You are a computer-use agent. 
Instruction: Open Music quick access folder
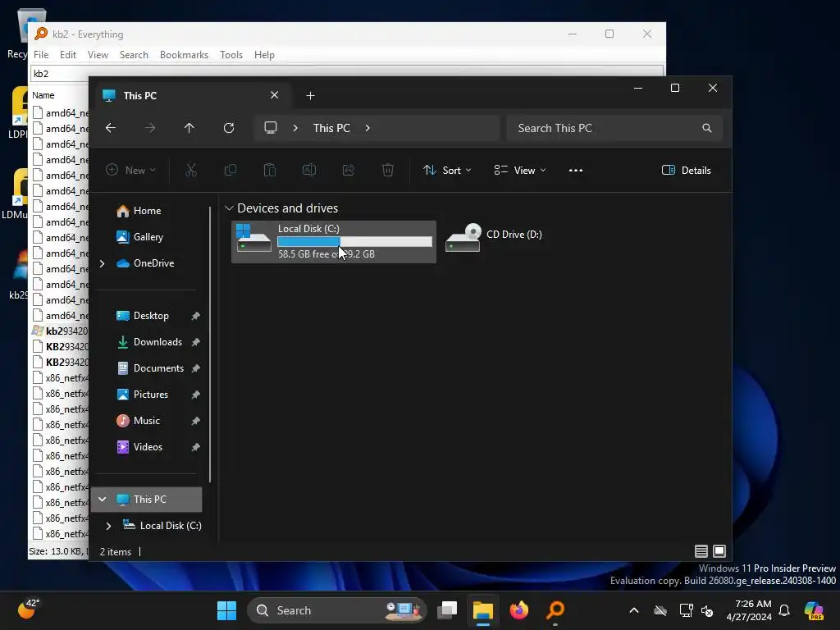point(147,421)
